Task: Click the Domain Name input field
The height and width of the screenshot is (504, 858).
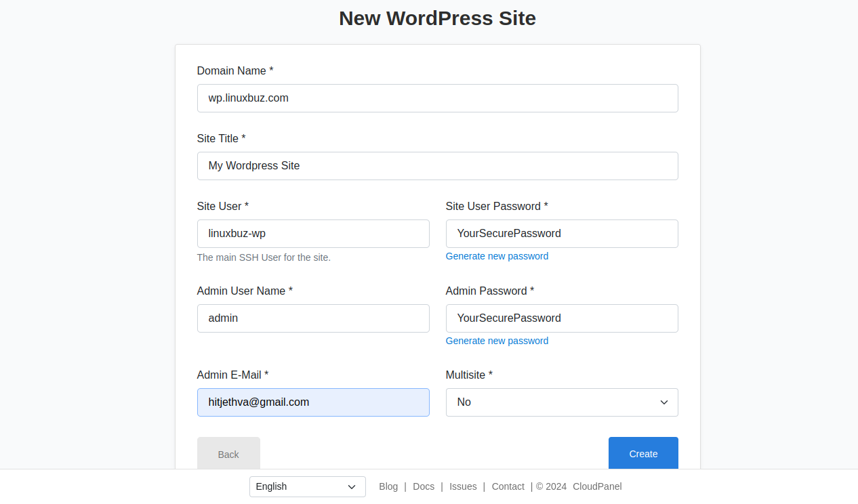Action: click(x=437, y=98)
